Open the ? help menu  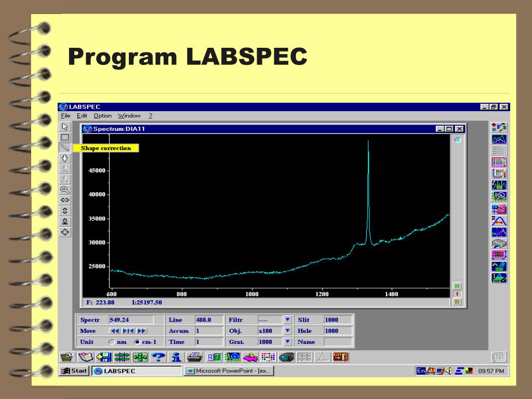click(x=151, y=116)
